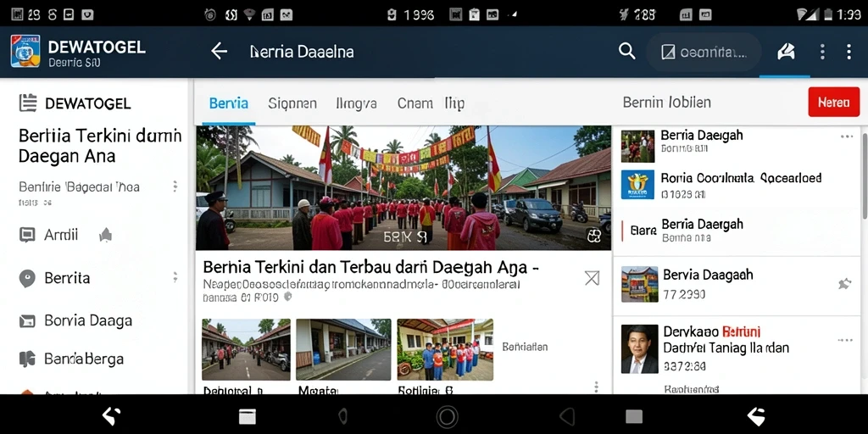Tap portrait photo of man in suit
The width and height of the screenshot is (868, 434).
pyautogui.click(x=639, y=349)
